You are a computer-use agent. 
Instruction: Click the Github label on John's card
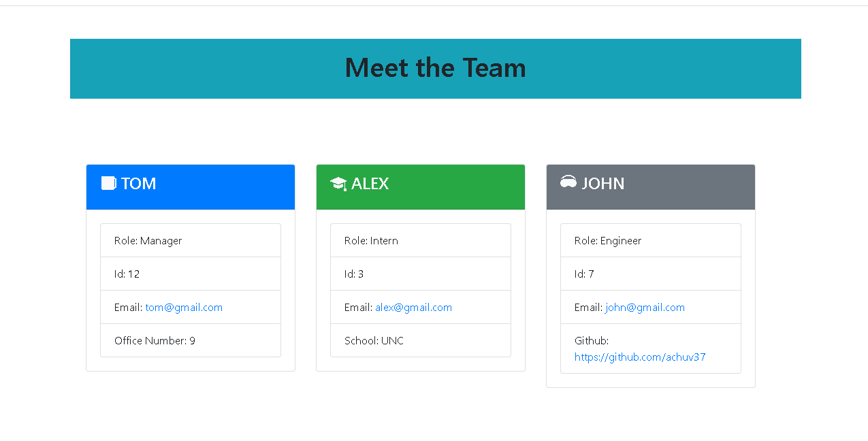[591, 340]
